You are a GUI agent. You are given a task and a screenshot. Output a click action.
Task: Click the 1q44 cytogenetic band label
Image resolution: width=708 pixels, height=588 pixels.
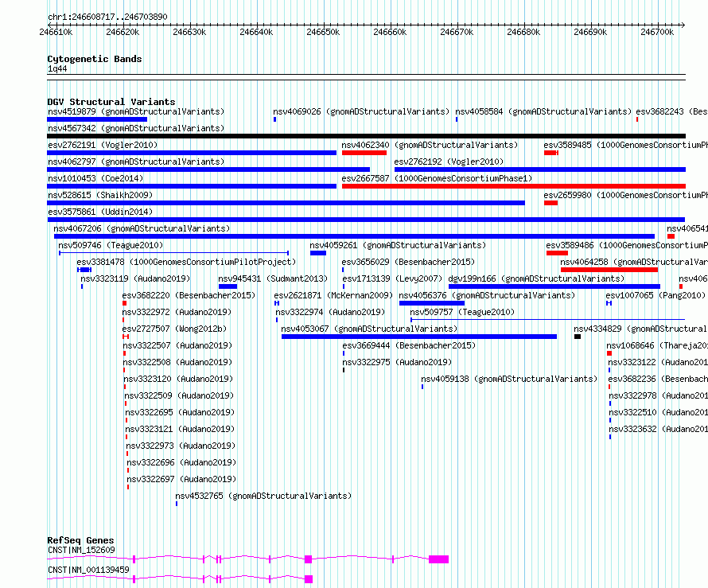pyautogui.click(x=57, y=69)
